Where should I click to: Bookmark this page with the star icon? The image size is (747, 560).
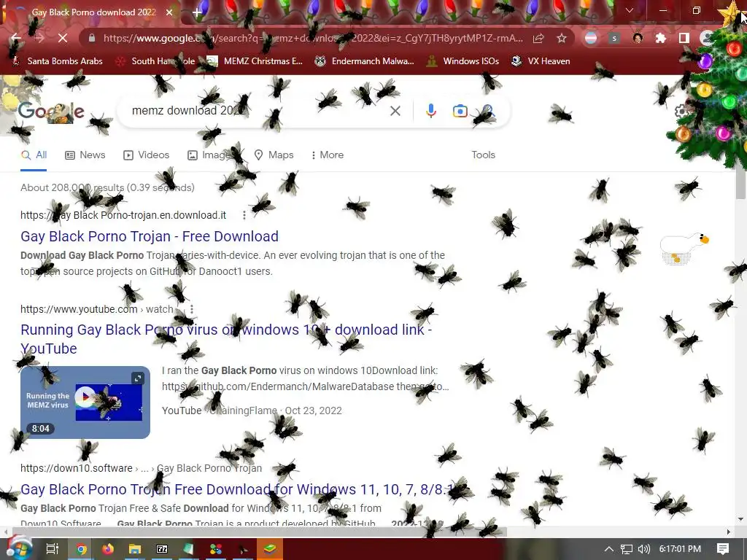click(562, 38)
